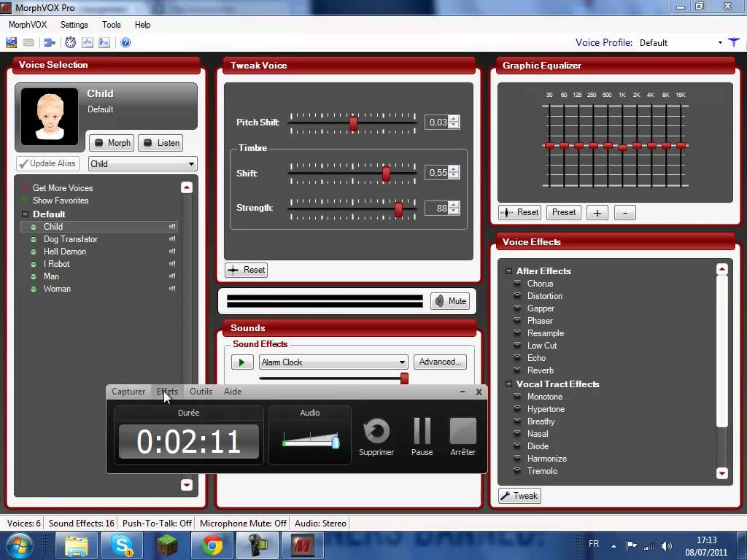The width and height of the screenshot is (747, 560).
Task: Click the Timbre Strength value field showing 88
Action: [437, 208]
